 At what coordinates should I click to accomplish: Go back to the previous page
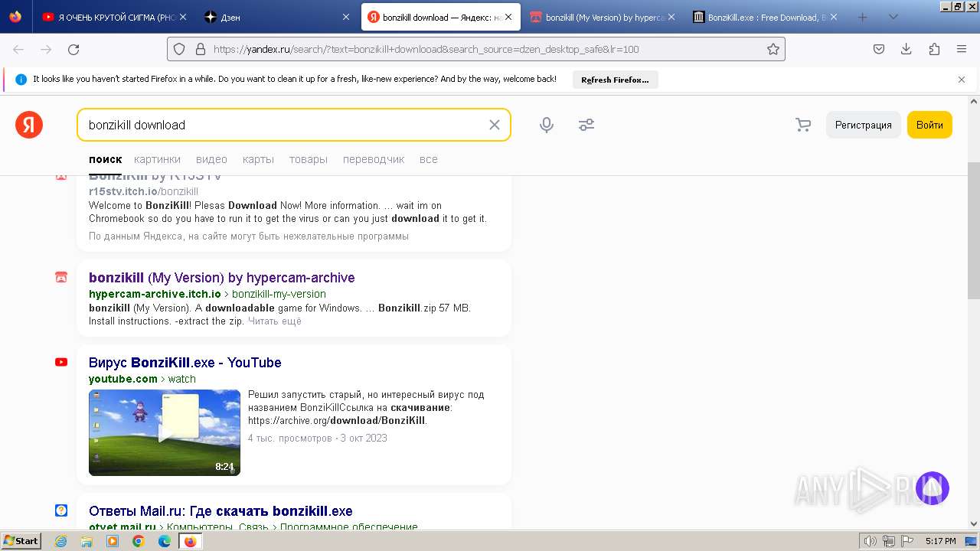click(x=18, y=49)
